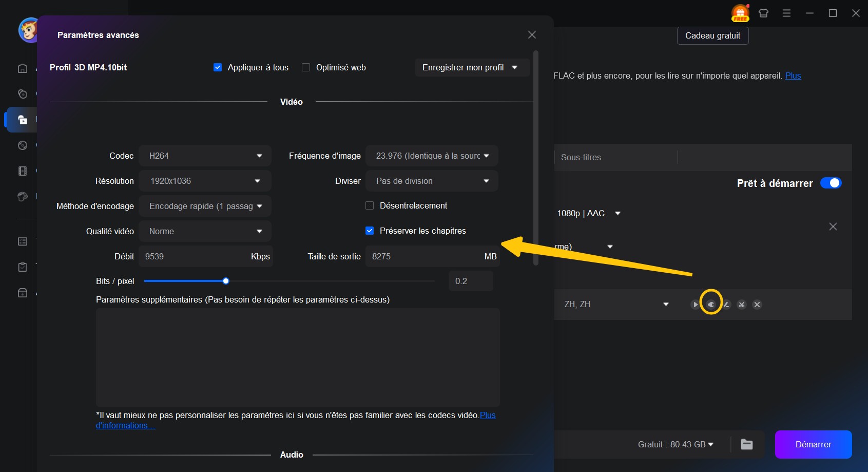Click the pencil edit icon

click(x=726, y=305)
